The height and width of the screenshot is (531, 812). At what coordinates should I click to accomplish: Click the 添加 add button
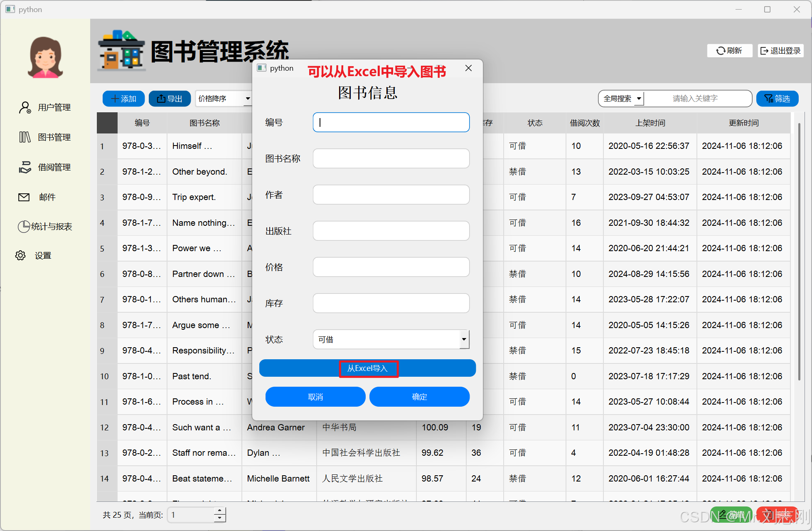tap(123, 99)
